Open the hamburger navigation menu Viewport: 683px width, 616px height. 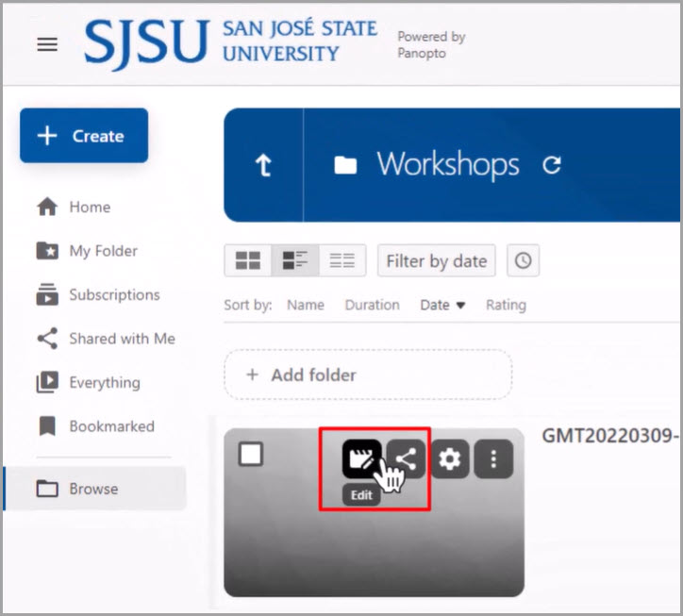(47, 44)
